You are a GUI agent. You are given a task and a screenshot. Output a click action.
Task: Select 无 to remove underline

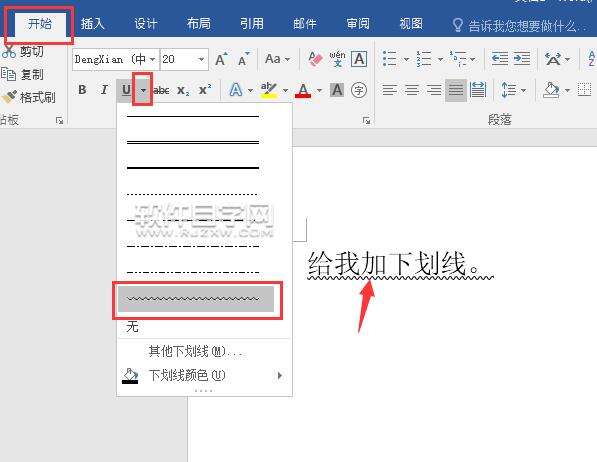(x=132, y=326)
